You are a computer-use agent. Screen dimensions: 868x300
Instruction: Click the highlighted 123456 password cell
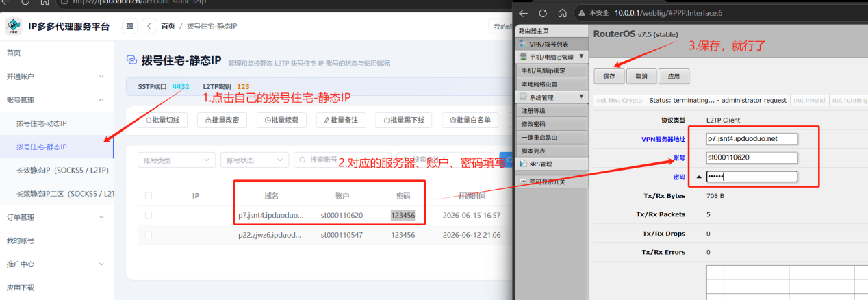(403, 215)
